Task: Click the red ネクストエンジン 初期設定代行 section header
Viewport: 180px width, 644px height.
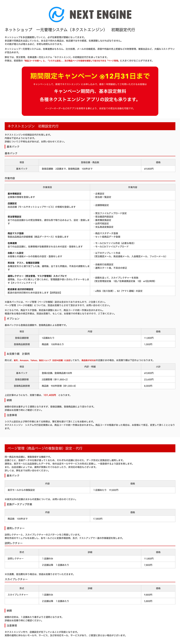Action: coord(90,126)
